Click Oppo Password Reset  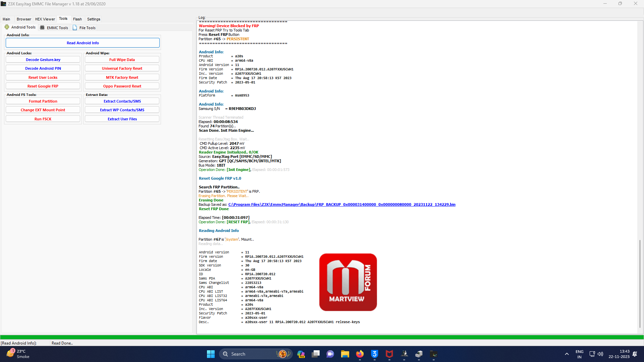coord(122,86)
